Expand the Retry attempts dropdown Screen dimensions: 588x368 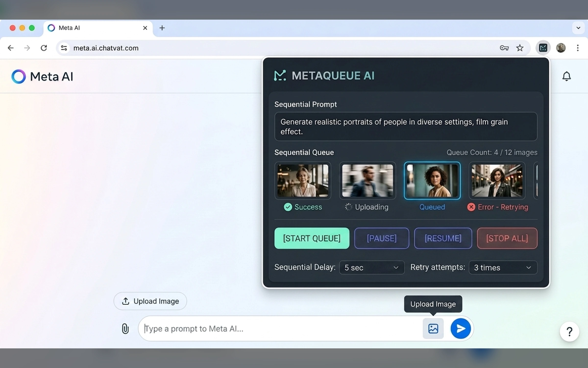click(503, 267)
